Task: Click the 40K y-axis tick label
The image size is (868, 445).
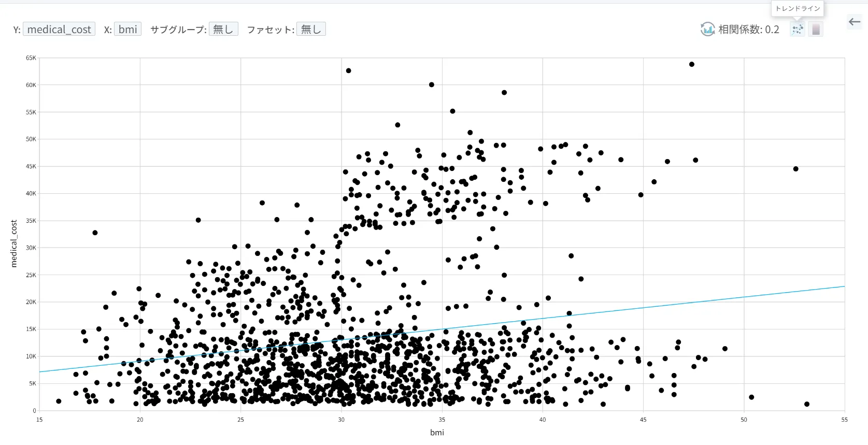Action: (31, 194)
